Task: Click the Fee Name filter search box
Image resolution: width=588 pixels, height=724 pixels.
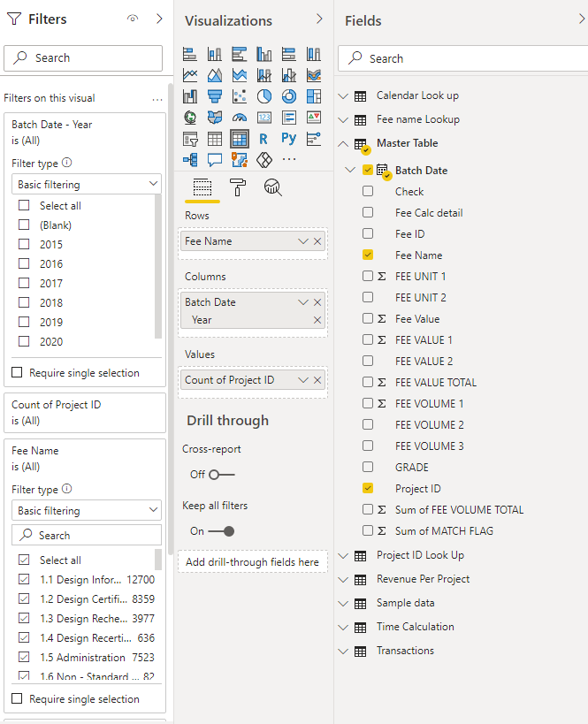Action: pyautogui.click(x=87, y=535)
